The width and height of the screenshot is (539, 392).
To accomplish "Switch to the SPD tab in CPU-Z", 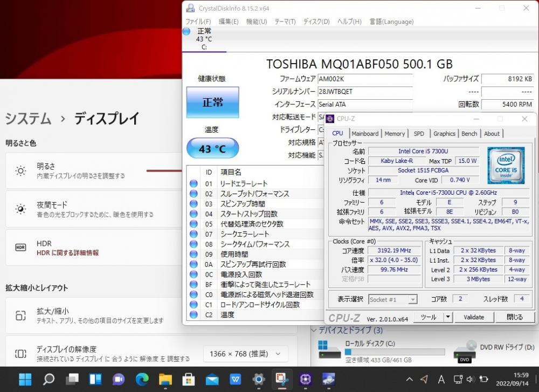I will (x=419, y=133).
